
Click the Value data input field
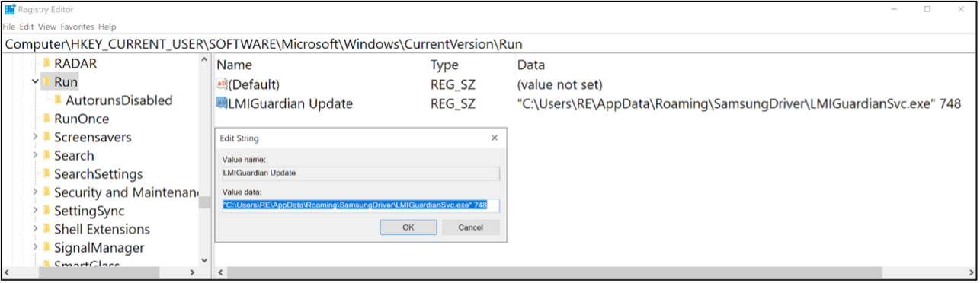[360, 205]
